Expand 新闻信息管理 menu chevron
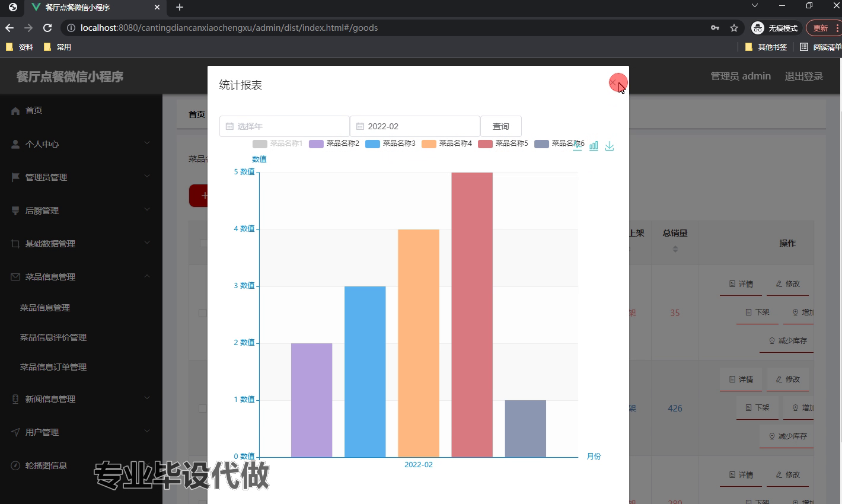The image size is (842, 504). pos(147,398)
